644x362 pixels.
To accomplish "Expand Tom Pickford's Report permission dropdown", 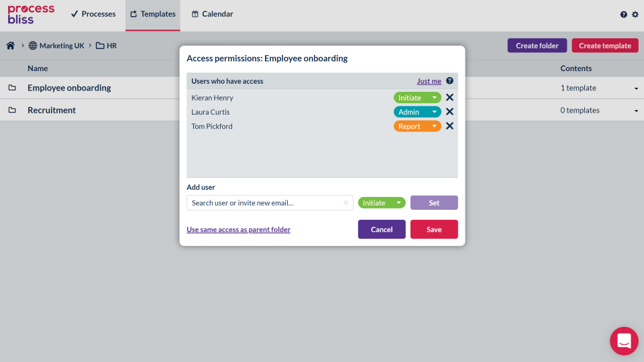I will click(x=417, y=126).
